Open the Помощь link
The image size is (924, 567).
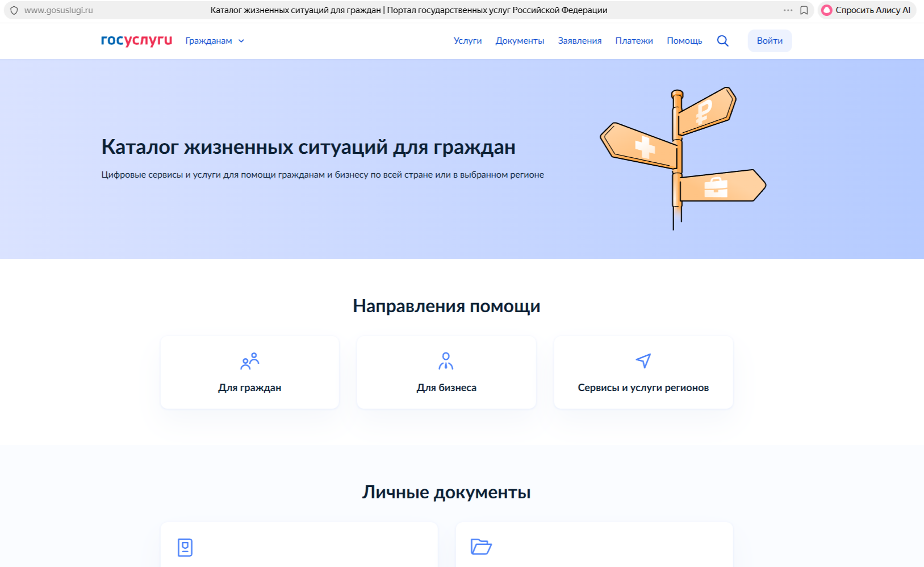[x=684, y=41]
